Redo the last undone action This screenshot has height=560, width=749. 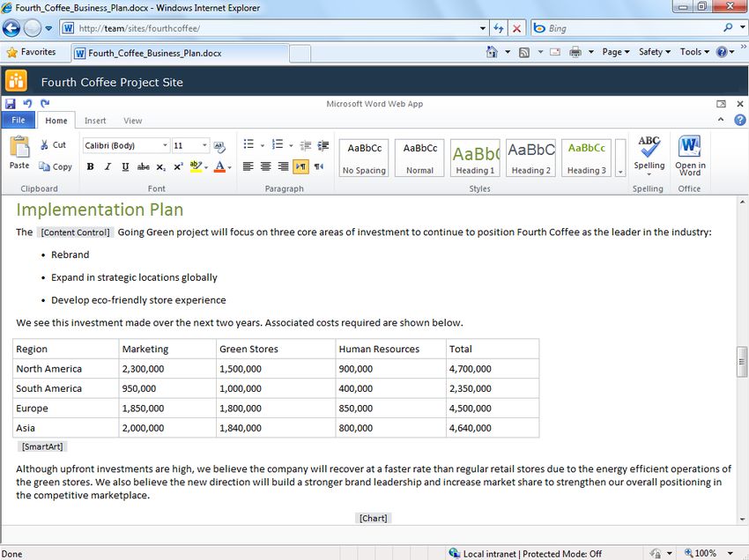[x=45, y=103]
